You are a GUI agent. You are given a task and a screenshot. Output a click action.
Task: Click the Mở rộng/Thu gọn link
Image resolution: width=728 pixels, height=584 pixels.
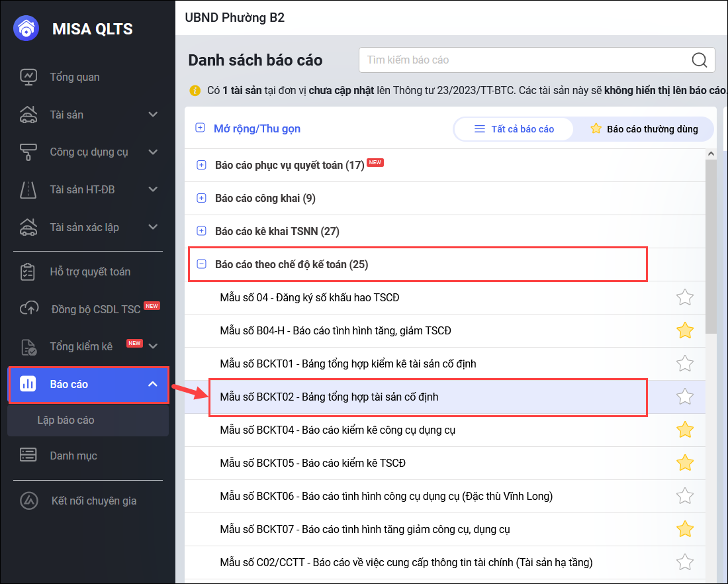(x=257, y=128)
